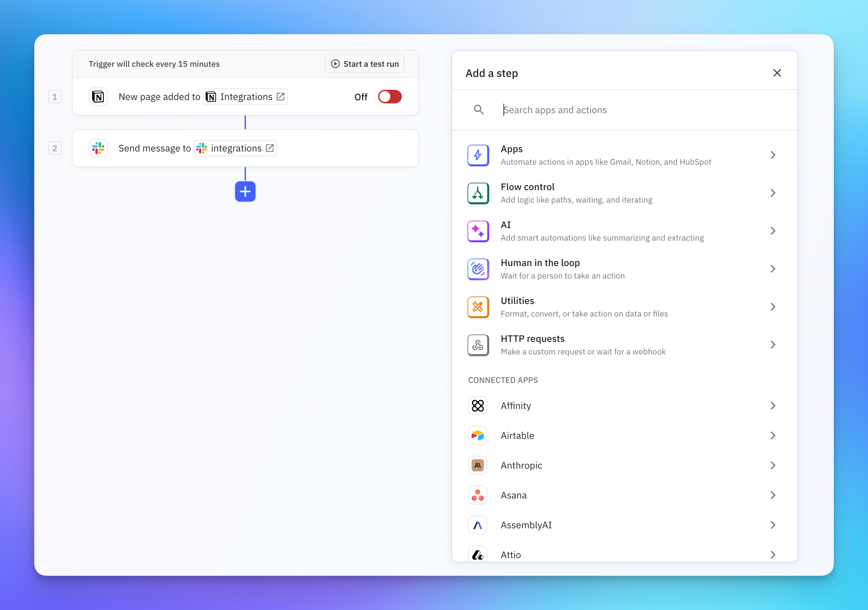Click the Notion icon in step 1

98,97
